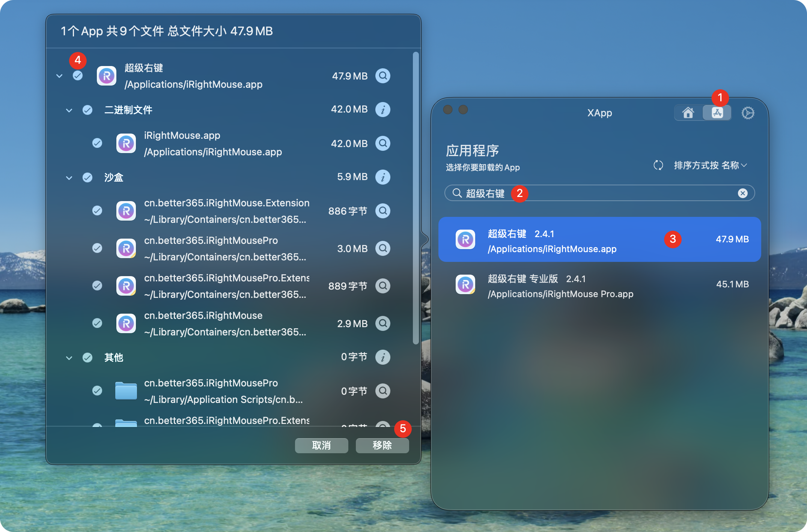Collapse the 二进制文件 section

point(69,110)
